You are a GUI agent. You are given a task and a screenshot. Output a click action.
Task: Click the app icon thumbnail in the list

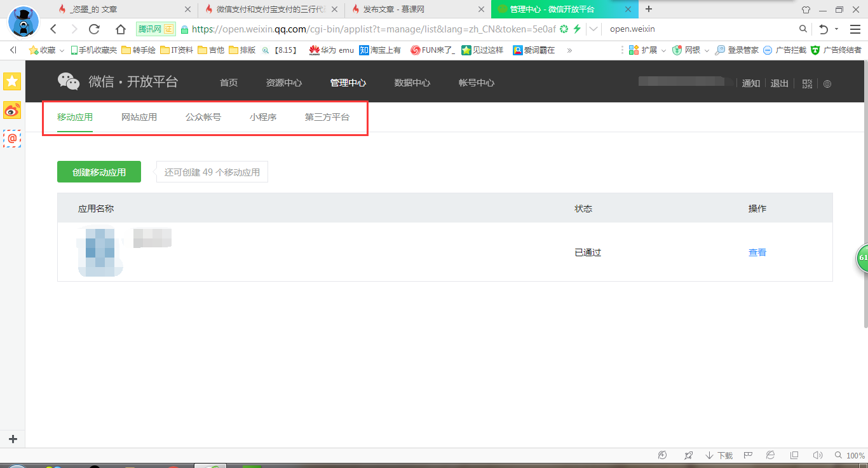coord(100,252)
